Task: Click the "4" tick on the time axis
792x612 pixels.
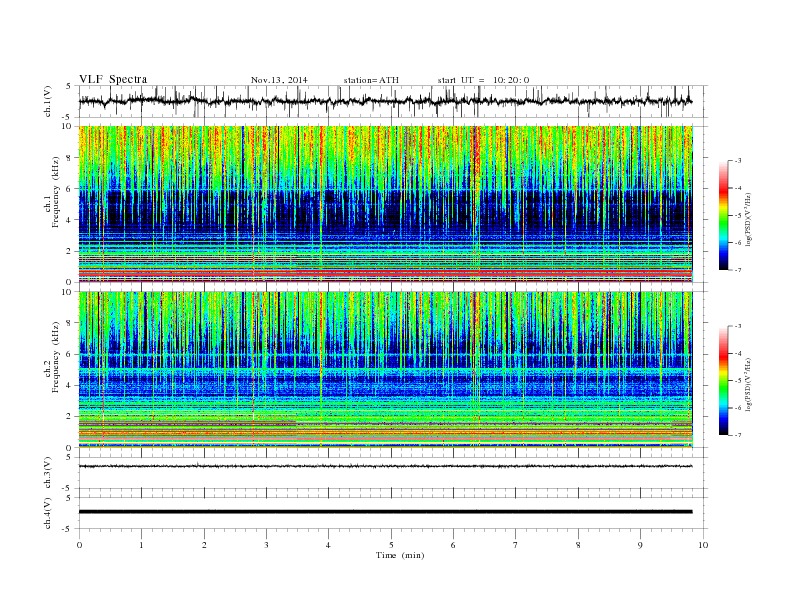Action: tap(329, 545)
